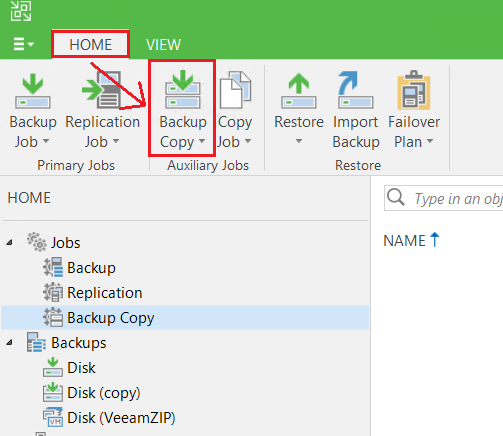Click the Restore button label
Image resolution: width=503 pixels, height=436 pixels.
(299, 122)
